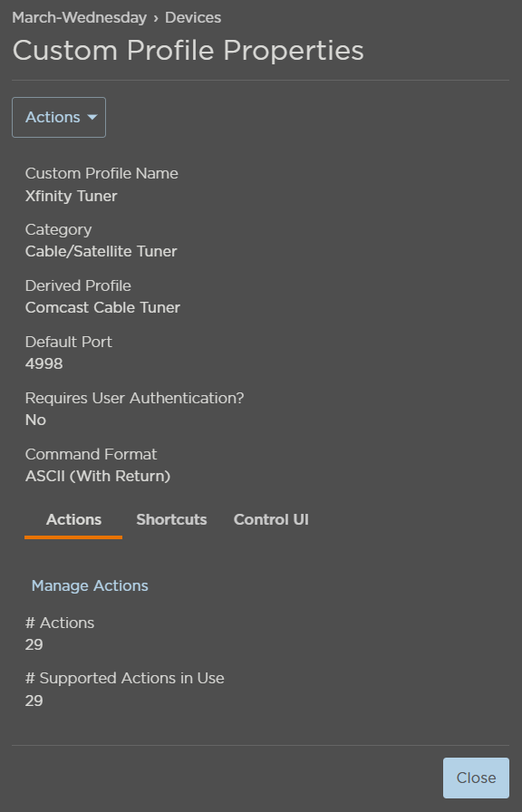This screenshot has height=812, width=522.
Task: Switch to the Shortcuts tab
Action: tap(171, 519)
